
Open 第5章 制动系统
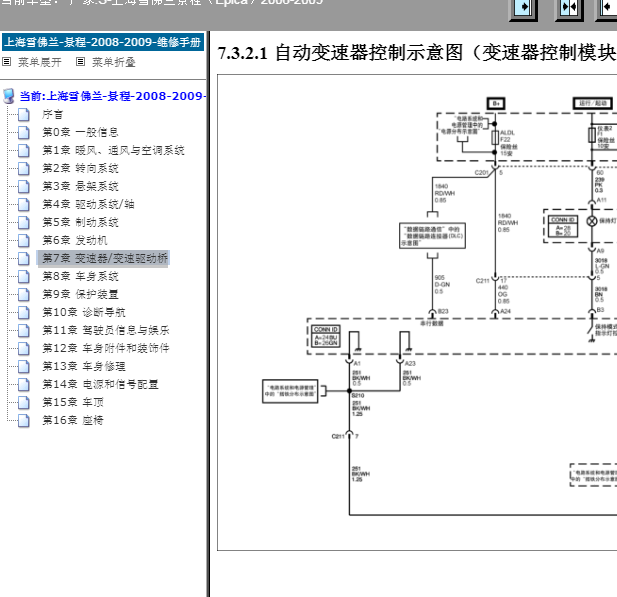[x=81, y=222]
